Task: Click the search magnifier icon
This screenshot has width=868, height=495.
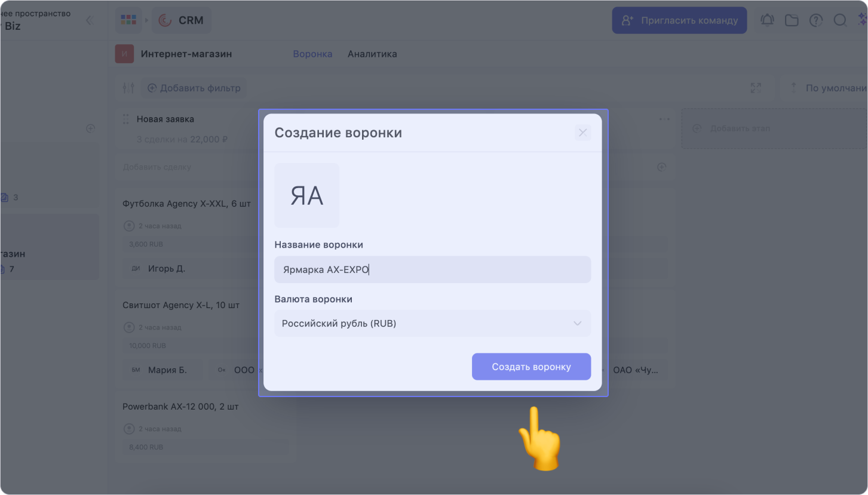Action: [x=840, y=20]
